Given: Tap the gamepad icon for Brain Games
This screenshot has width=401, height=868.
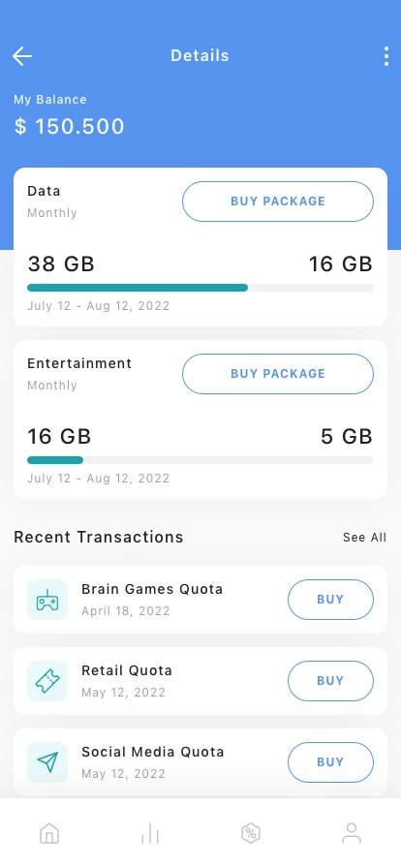Looking at the screenshot, I should pyautogui.click(x=47, y=600).
